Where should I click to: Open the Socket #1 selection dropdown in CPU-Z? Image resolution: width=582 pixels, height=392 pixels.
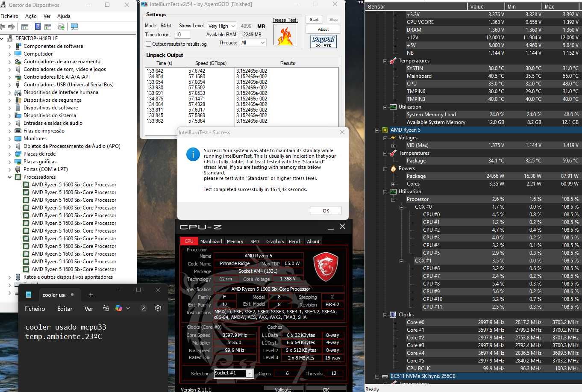234,373
